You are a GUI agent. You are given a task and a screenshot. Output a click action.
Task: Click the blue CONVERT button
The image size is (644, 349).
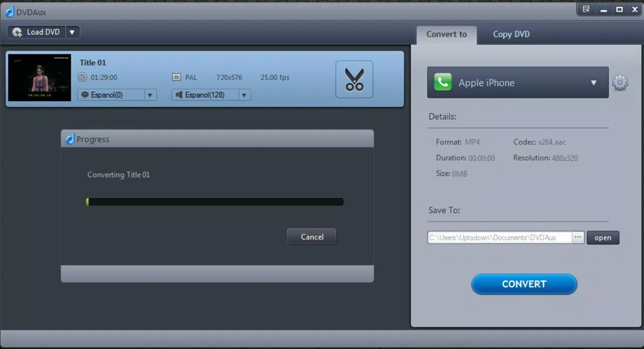(x=524, y=284)
